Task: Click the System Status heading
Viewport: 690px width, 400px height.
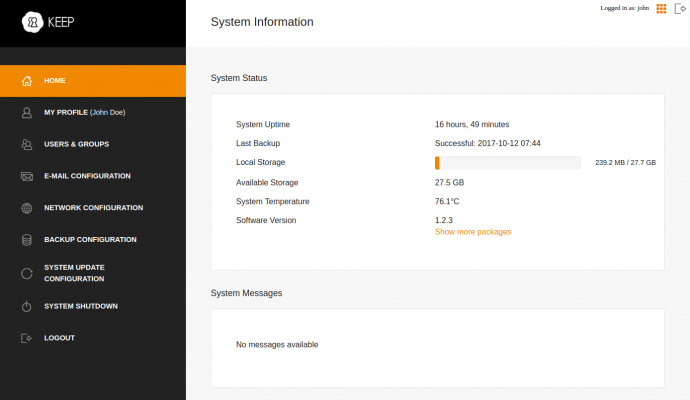Action: coord(239,78)
